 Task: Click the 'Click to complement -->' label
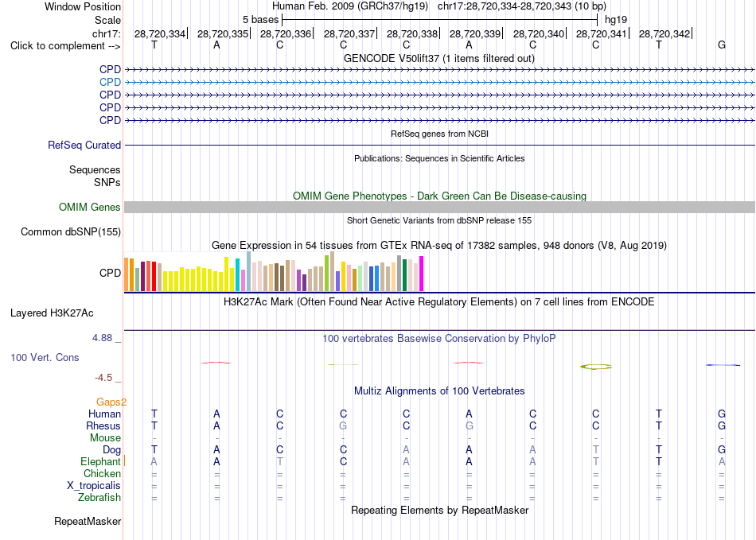[65, 46]
